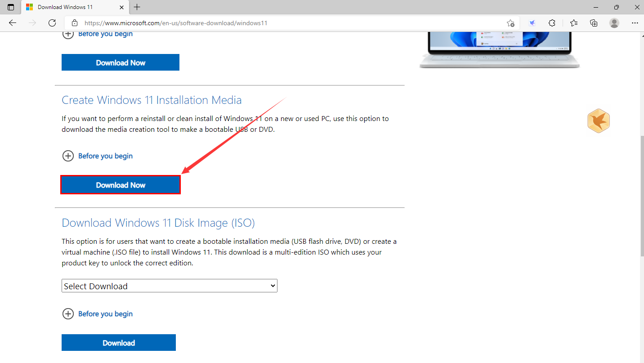Click the blue bird extension icon
This screenshot has height=363, width=644.
tap(532, 23)
